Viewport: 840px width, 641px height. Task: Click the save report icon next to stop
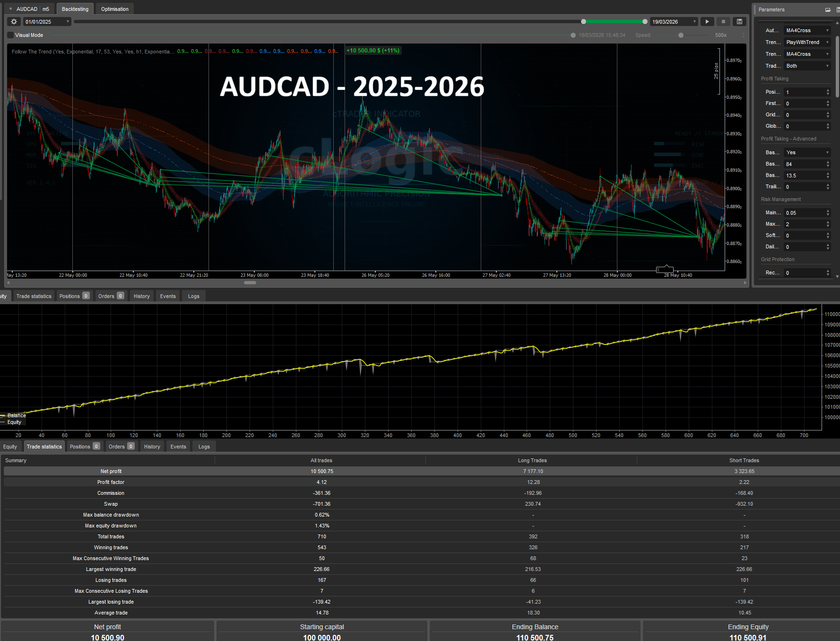(739, 21)
